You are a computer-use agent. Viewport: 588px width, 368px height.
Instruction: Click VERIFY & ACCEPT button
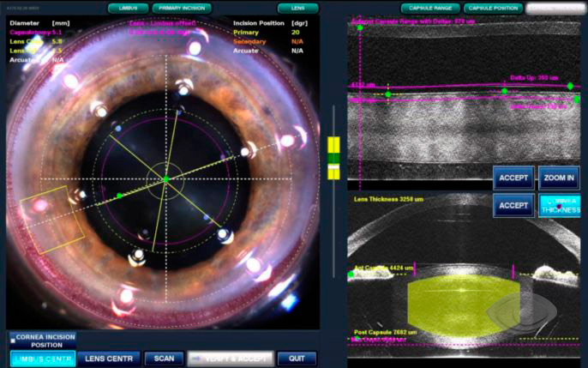pyautogui.click(x=231, y=359)
